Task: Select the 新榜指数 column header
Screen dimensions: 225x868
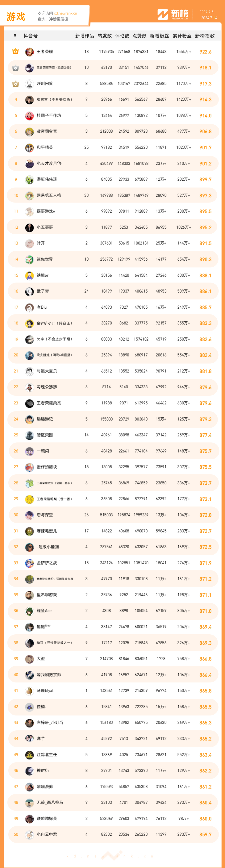Action: [205, 36]
